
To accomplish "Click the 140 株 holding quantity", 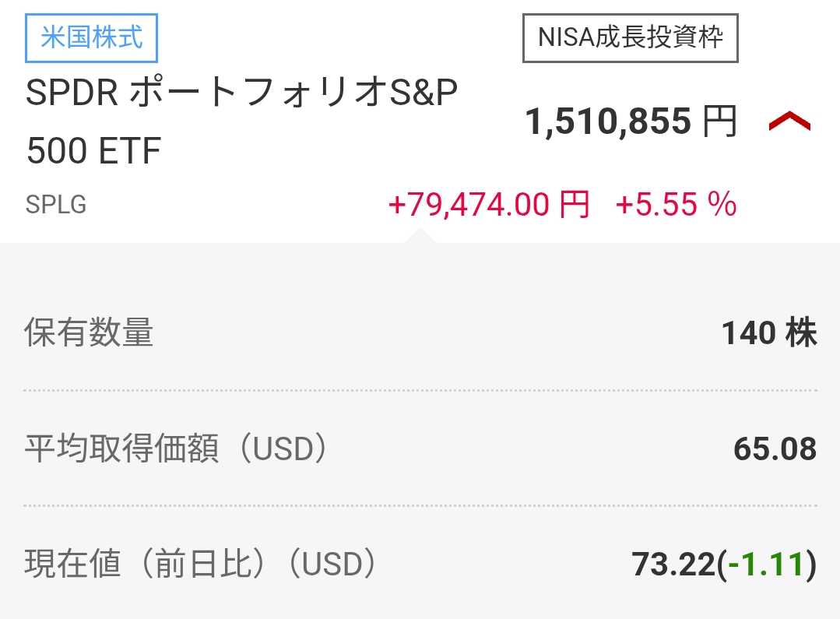I will pos(769,333).
